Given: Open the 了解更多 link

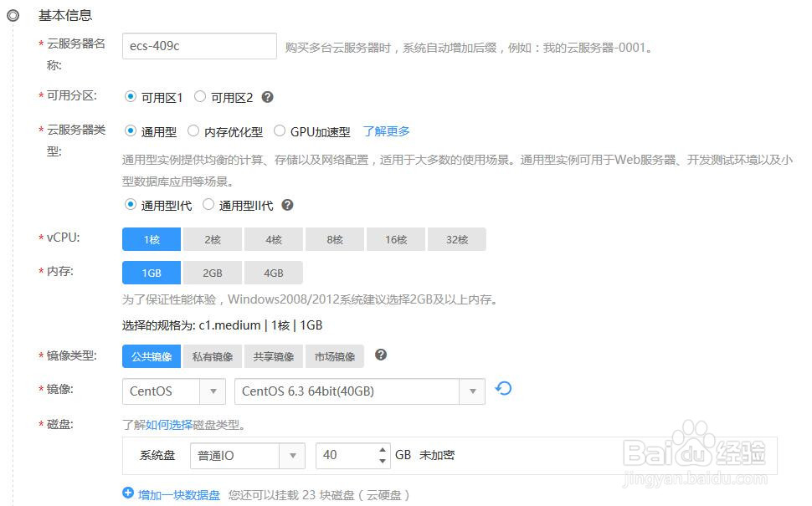Looking at the screenshot, I should tap(386, 131).
